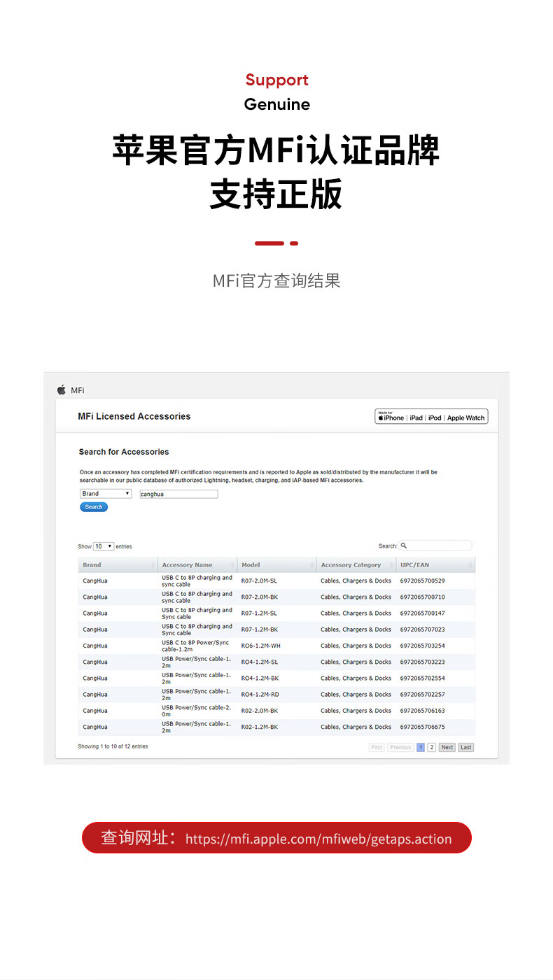Select current page 1 in pagination

click(x=421, y=747)
